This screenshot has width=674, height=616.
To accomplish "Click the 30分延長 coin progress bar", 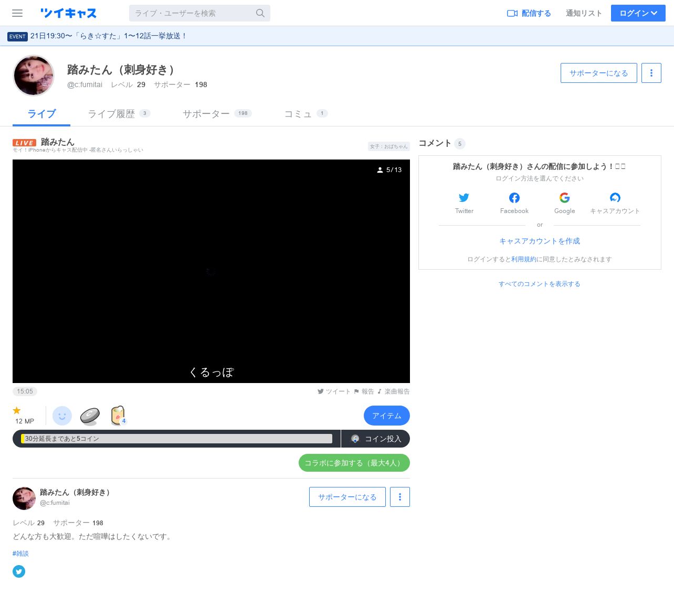I will pyautogui.click(x=176, y=439).
